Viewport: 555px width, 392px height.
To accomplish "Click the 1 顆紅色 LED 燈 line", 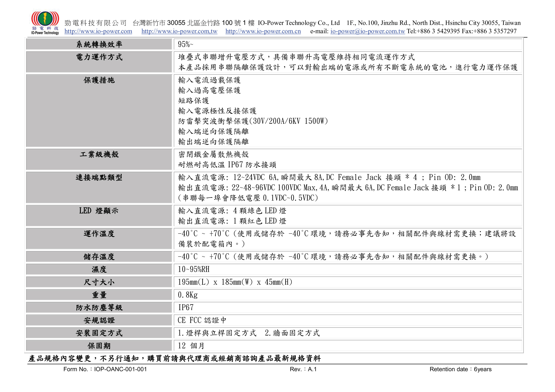I will point(232,221).
